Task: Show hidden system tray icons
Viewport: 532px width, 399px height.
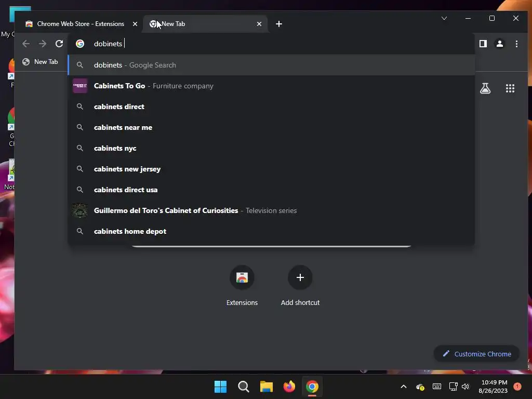Action: 403,387
